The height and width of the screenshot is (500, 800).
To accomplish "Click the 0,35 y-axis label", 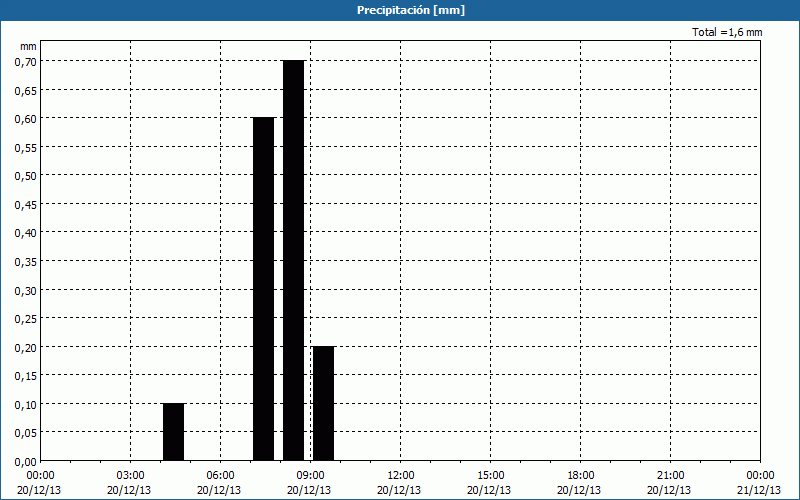I will [x=26, y=262].
